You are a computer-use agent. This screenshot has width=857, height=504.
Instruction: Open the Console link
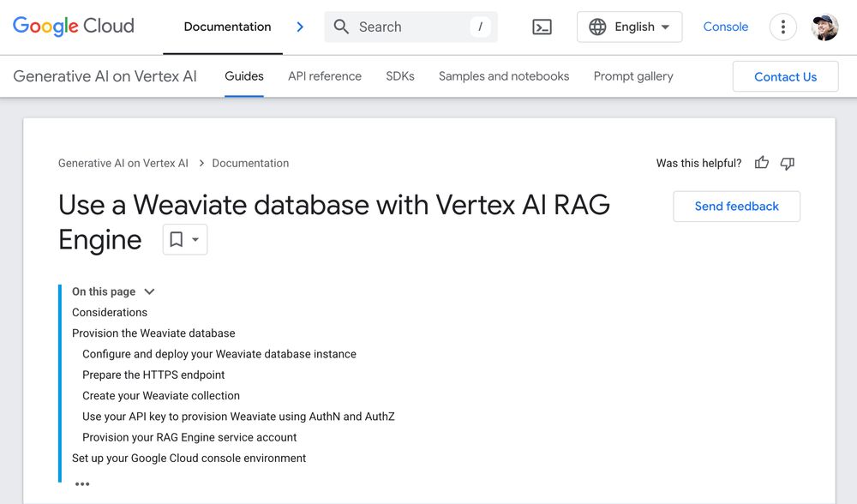click(x=725, y=27)
